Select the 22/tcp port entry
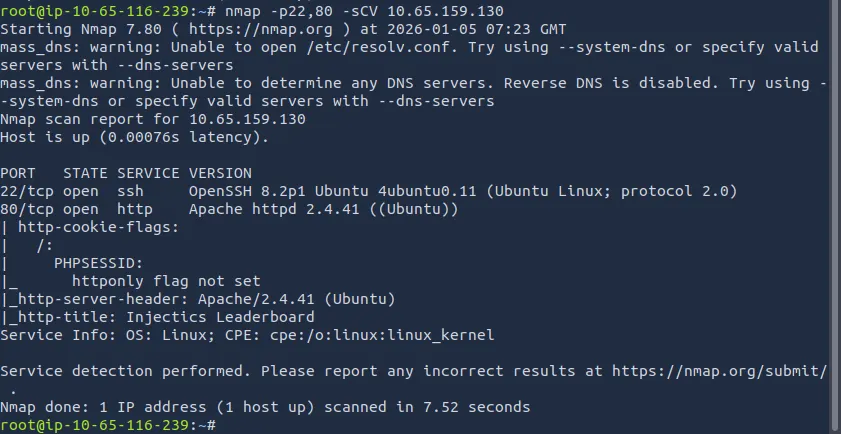Screen dimensions: 841x434 click(x=27, y=191)
